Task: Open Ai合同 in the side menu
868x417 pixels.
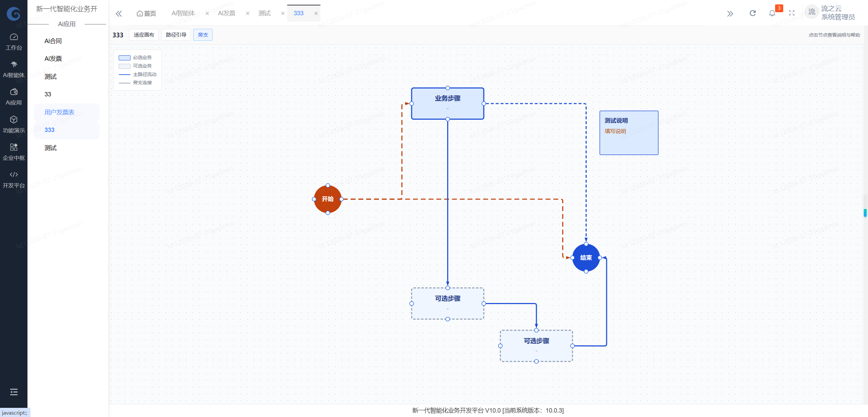Action: [67, 41]
